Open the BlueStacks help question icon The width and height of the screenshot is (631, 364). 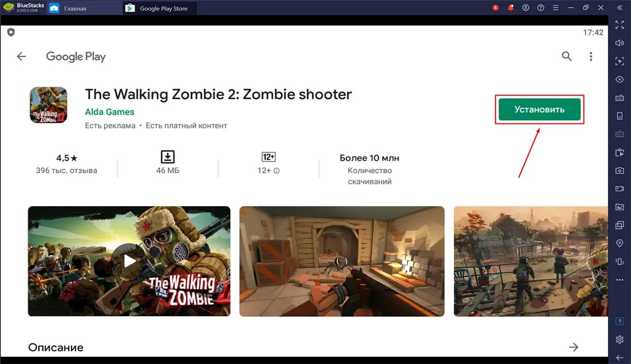(541, 8)
